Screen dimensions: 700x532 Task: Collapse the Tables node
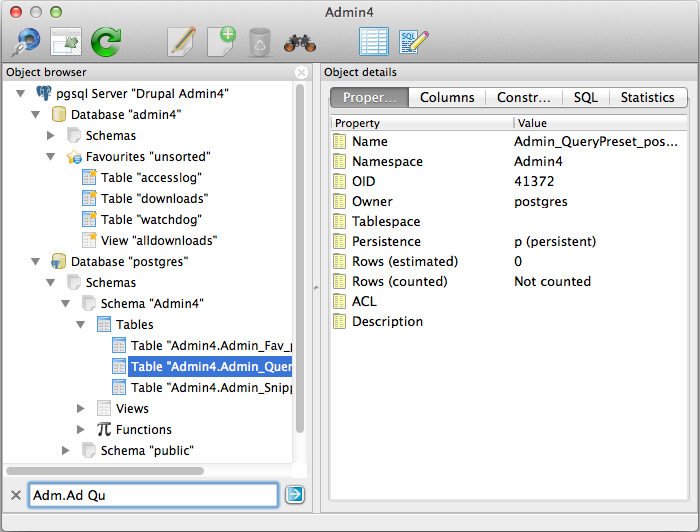(81, 324)
